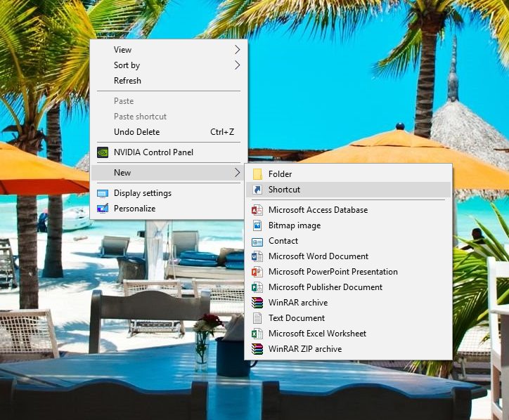The height and width of the screenshot is (420, 509).
Task: Create a Microsoft PowerPoint Presentation
Action: tap(348, 272)
